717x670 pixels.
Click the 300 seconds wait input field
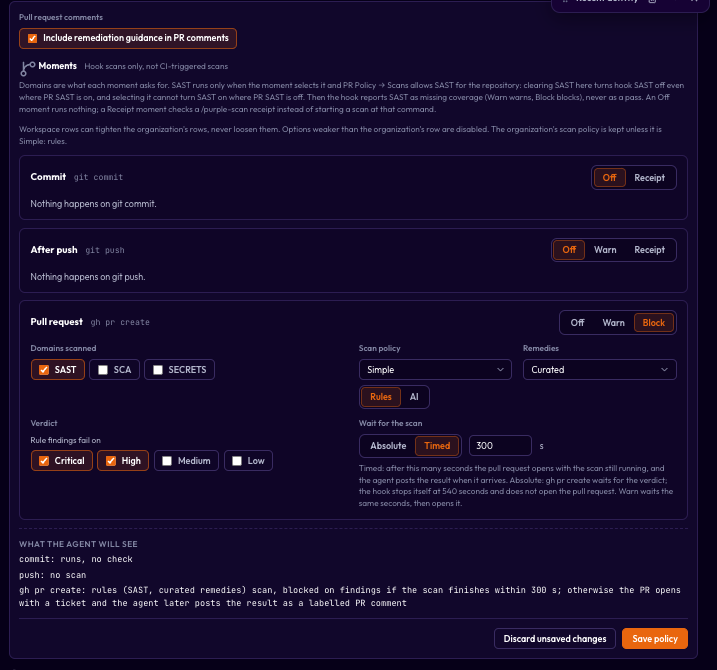point(500,445)
